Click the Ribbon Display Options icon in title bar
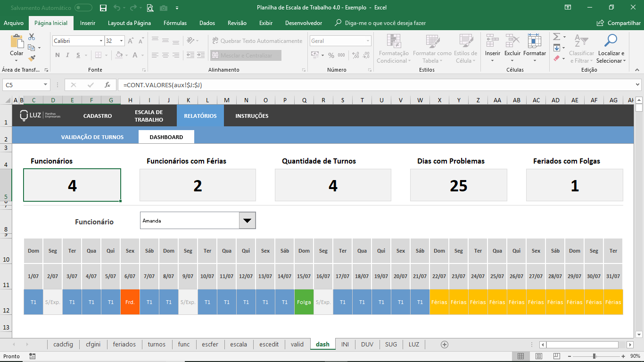Image resolution: width=644 pixels, height=362 pixels. (568, 8)
